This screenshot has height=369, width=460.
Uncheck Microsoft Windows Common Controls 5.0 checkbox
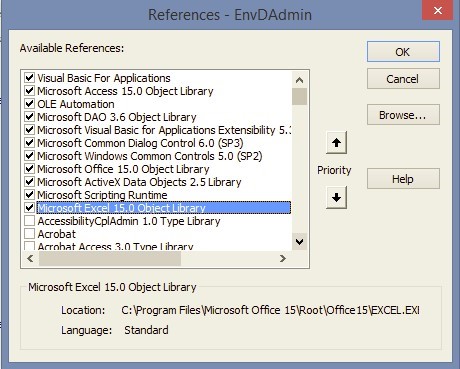(30, 156)
